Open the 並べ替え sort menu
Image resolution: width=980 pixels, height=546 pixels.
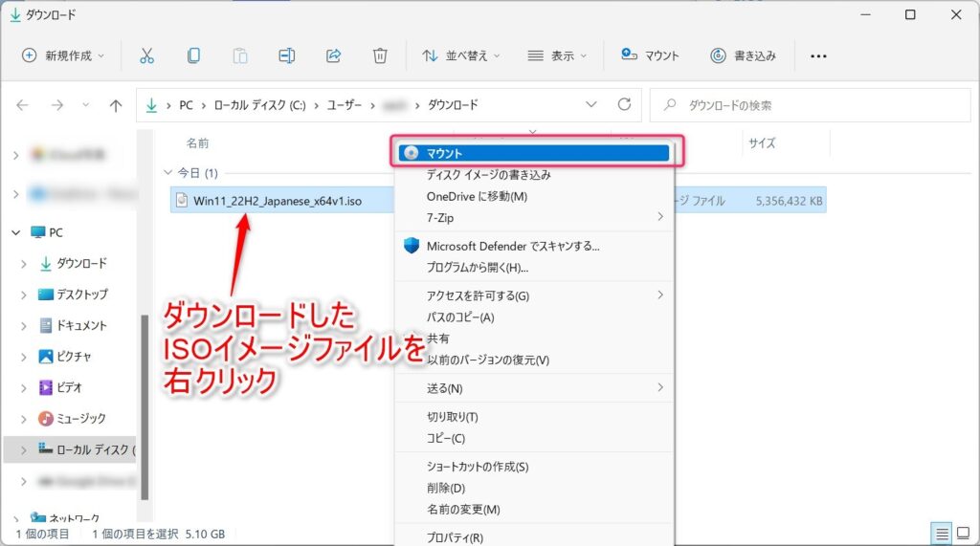[x=461, y=55]
